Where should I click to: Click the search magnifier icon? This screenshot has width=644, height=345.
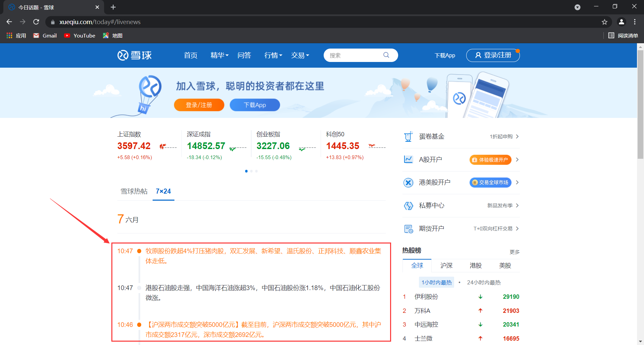[x=386, y=55]
